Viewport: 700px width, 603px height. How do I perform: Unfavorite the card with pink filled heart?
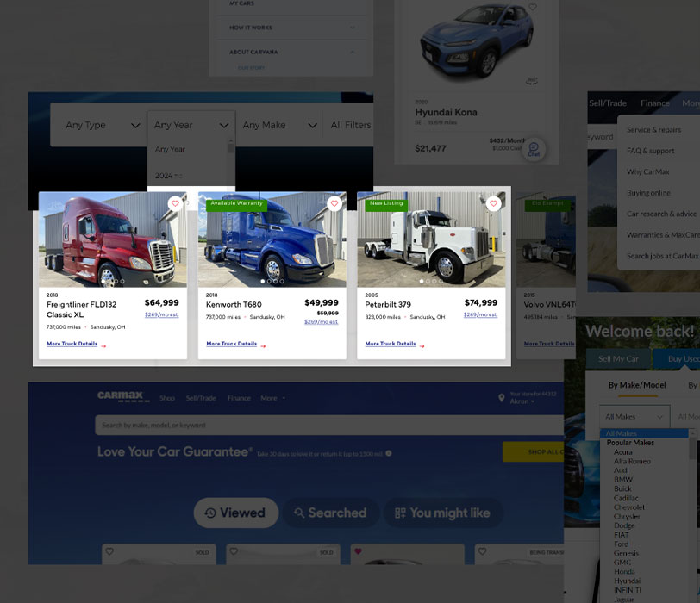coord(358,551)
